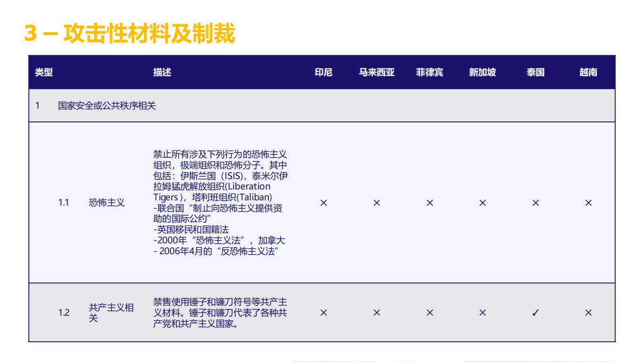This screenshot has width=644, height=362.
Task: Click the 印尼 column header
Action: click(324, 72)
